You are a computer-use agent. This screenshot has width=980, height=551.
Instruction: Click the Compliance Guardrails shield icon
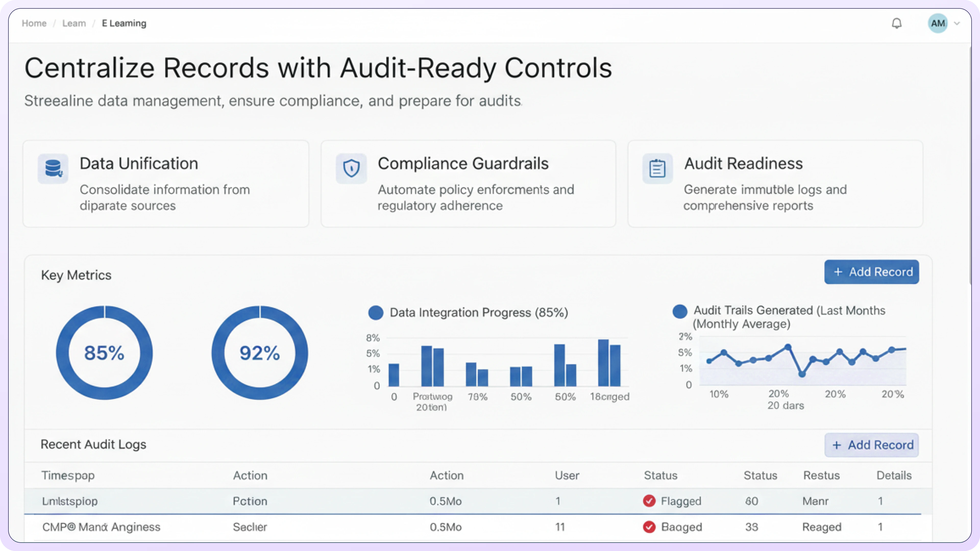coord(351,168)
